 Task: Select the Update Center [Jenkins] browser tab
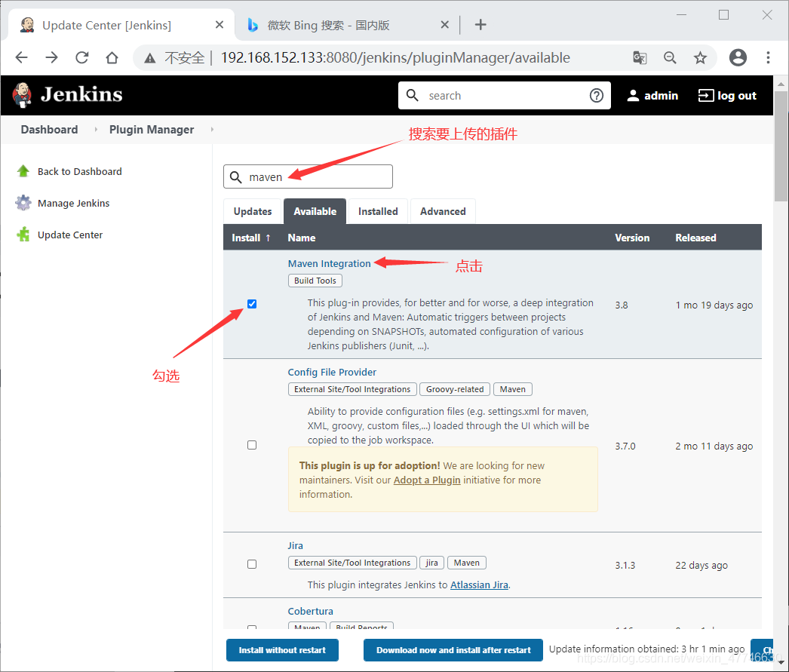pyautogui.click(x=121, y=25)
